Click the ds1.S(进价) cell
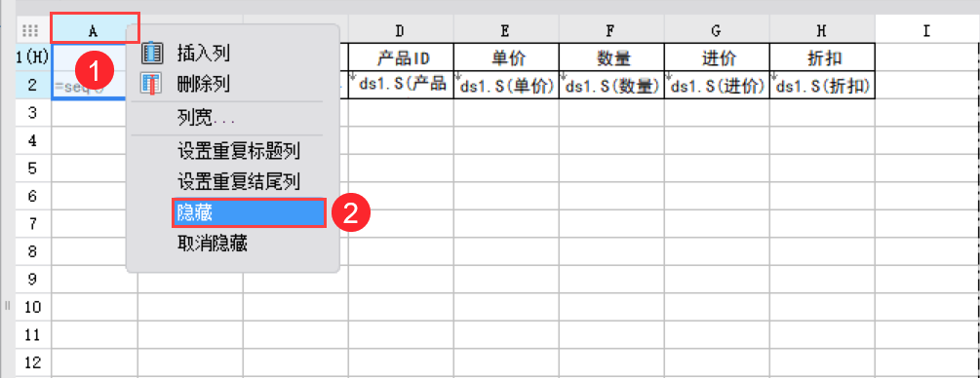Image resolution: width=980 pixels, height=378 pixels. click(x=717, y=85)
